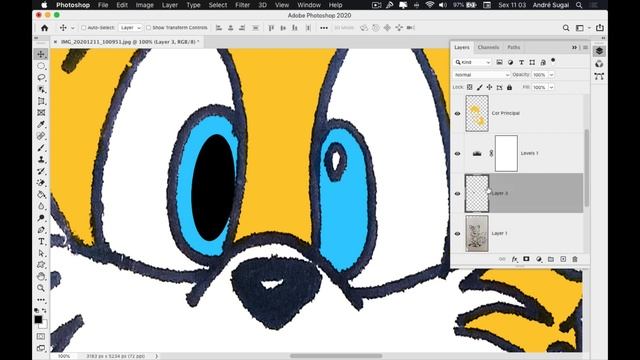Hide Layer 3 visibility eye
Image resolution: width=640 pixels, height=360 pixels.
pos(458,193)
